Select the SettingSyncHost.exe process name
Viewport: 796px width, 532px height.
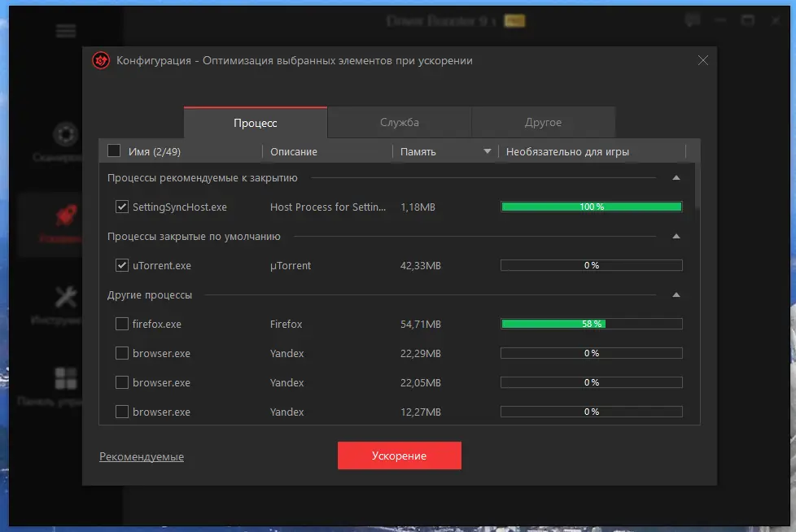[180, 207]
